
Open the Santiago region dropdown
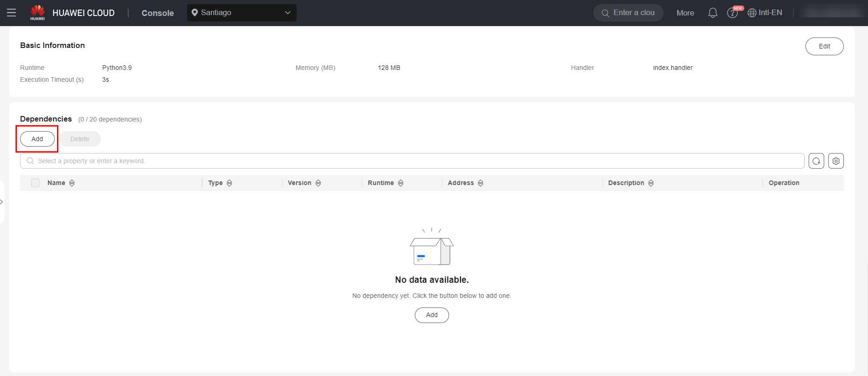241,13
